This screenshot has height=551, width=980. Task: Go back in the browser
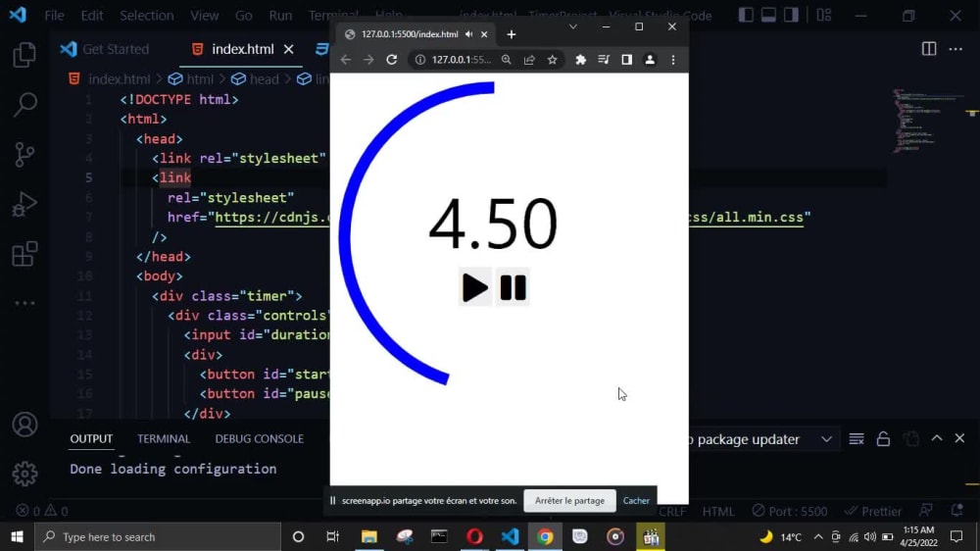coord(346,60)
